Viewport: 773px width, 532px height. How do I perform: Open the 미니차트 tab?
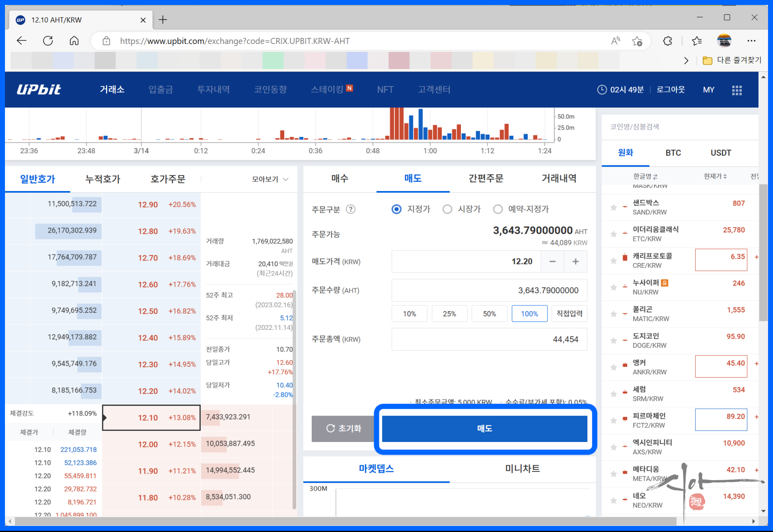pos(522,468)
